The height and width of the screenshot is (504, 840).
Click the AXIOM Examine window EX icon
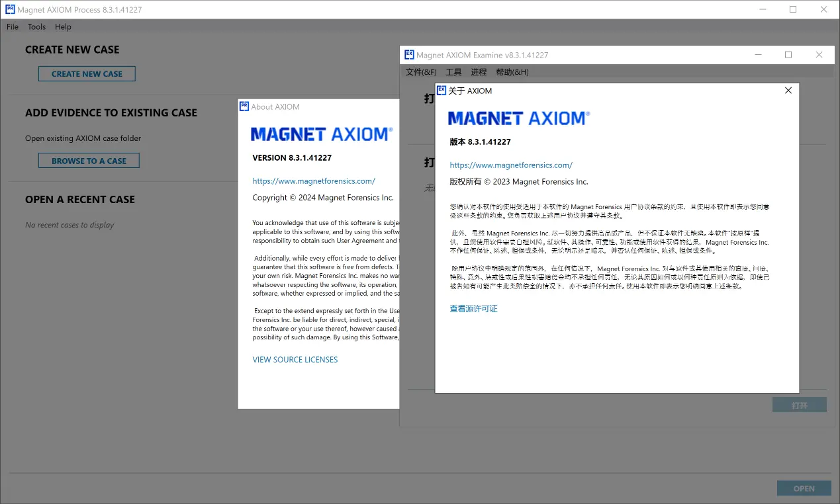(409, 54)
